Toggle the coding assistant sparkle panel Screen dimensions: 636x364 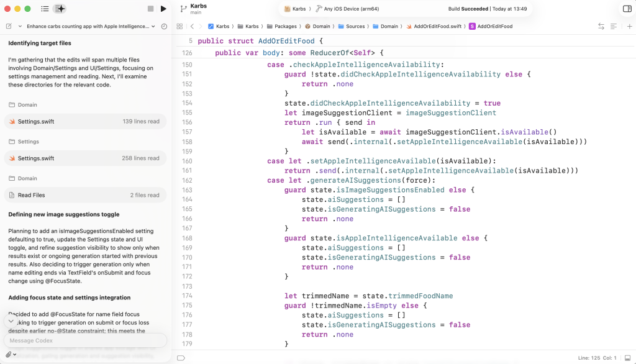[x=60, y=9]
